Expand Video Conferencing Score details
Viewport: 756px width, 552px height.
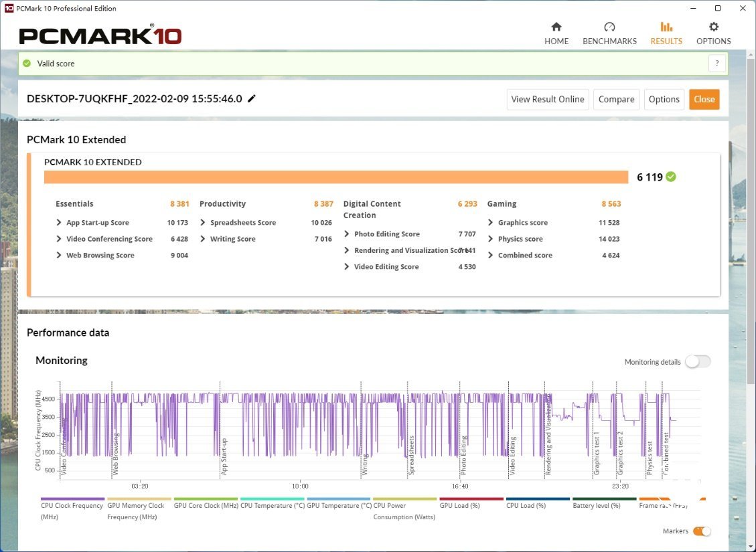59,239
